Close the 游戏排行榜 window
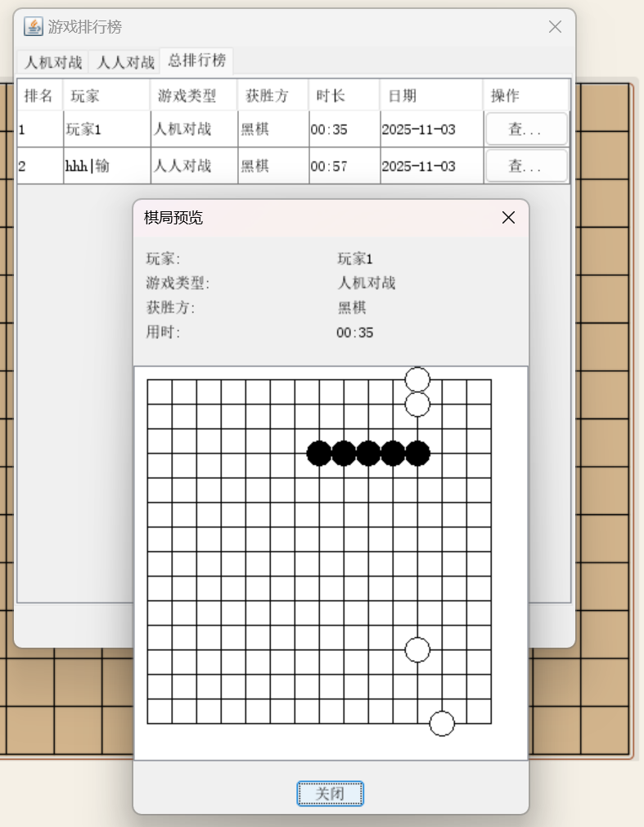 tap(555, 27)
